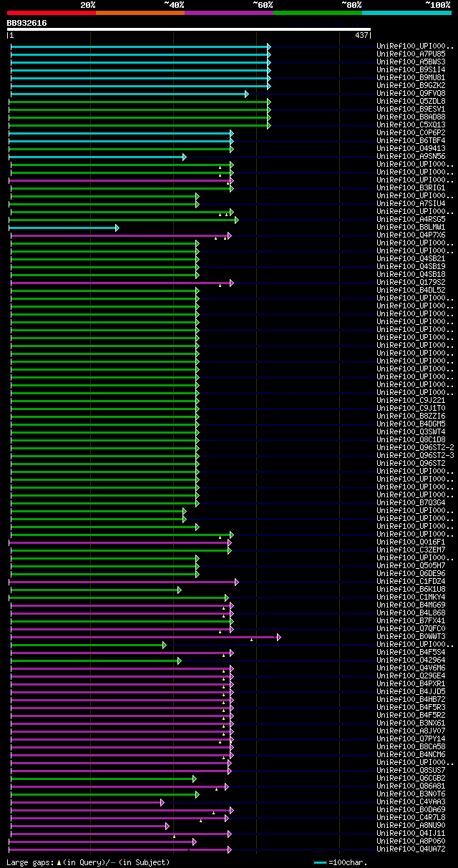Select the UniRef100_Q4P7X6 label
Screen dimensions: 458x868
[411, 235]
